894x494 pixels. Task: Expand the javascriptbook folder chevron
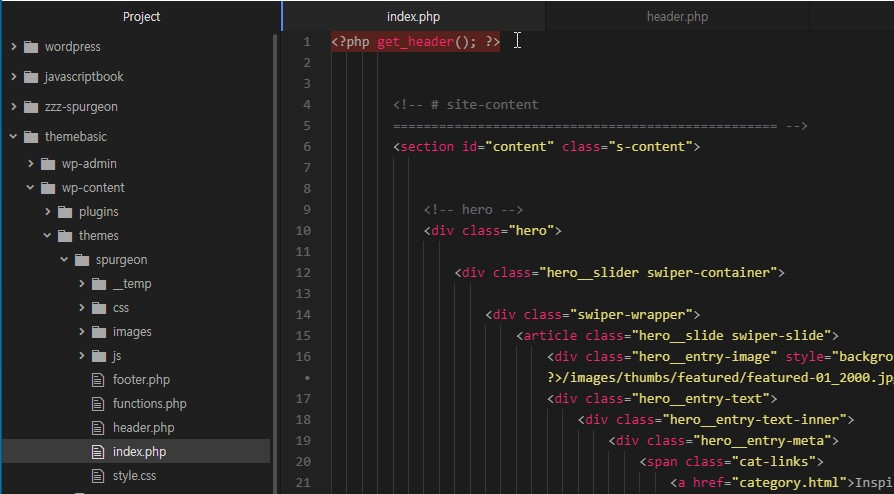click(14, 76)
